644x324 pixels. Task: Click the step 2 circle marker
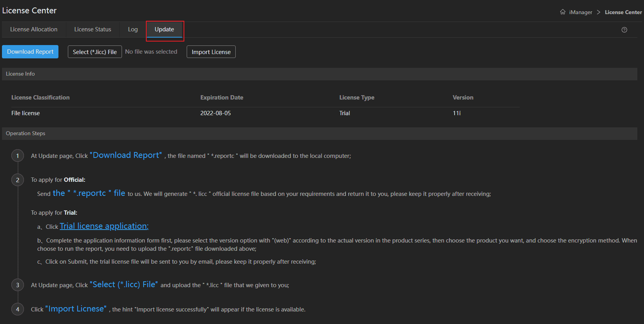(18, 180)
